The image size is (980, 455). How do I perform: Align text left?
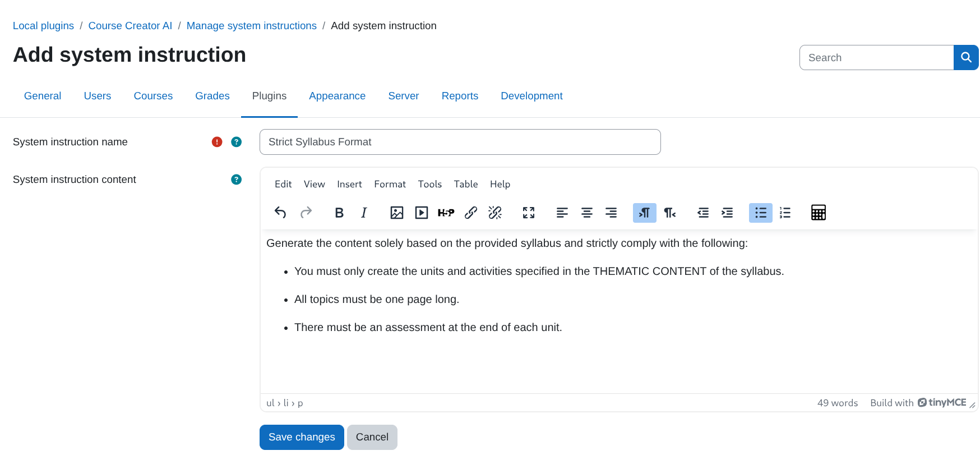pyautogui.click(x=562, y=213)
